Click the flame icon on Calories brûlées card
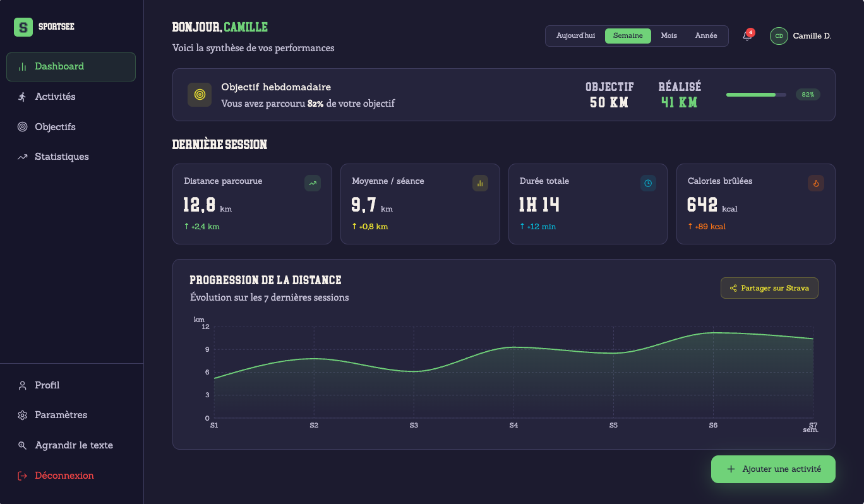Viewport: 864px width, 504px height. [816, 183]
